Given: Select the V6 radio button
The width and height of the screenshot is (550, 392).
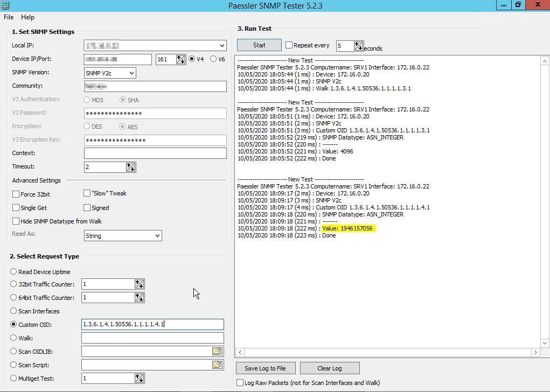Looking at the screenshot, I should [213, 59].
